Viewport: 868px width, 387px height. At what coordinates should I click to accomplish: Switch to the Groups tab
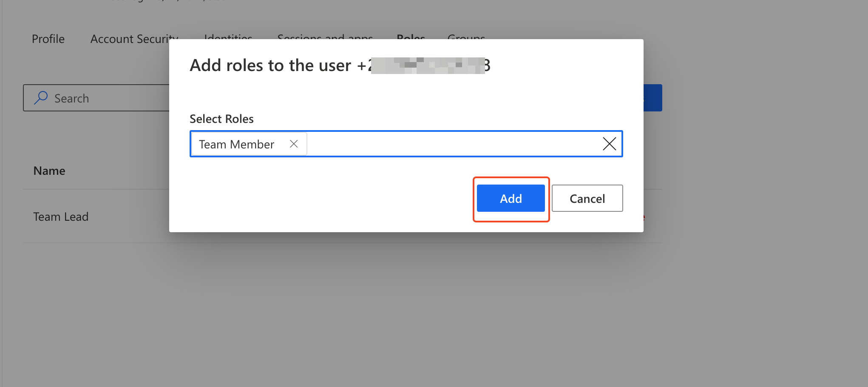[466, 37]
